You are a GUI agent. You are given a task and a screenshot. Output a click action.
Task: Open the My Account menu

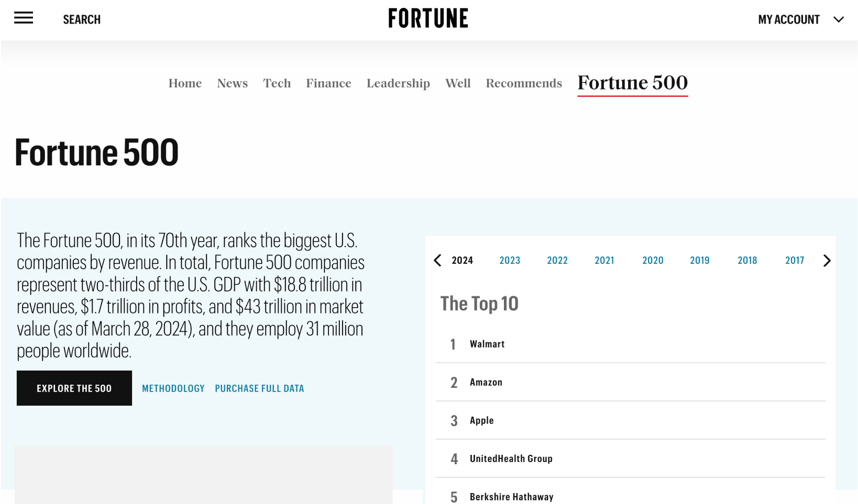789,19
